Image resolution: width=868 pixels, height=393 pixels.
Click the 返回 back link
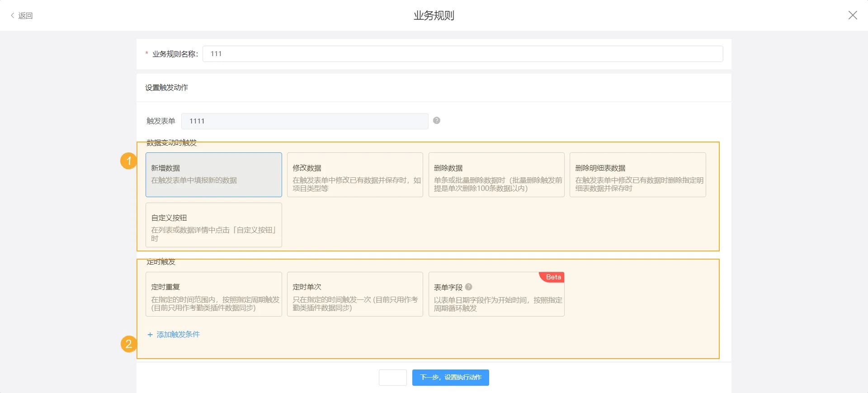pos(22,16)
